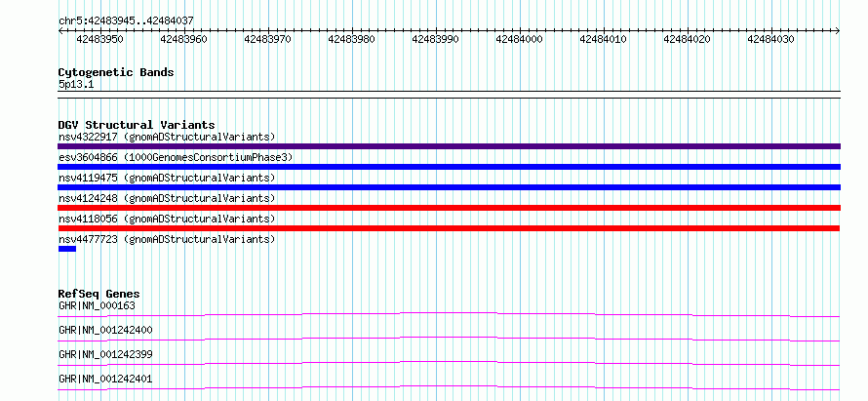Viewport: 868px width, 401px height.
Task: Select the dark purple nsv4322917 variant bar
Action: [449, 146]
